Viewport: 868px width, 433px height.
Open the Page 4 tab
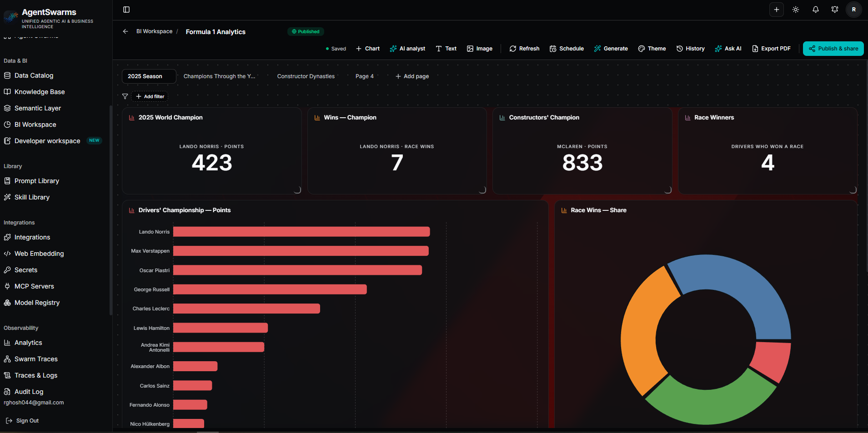tap(364, 76)
